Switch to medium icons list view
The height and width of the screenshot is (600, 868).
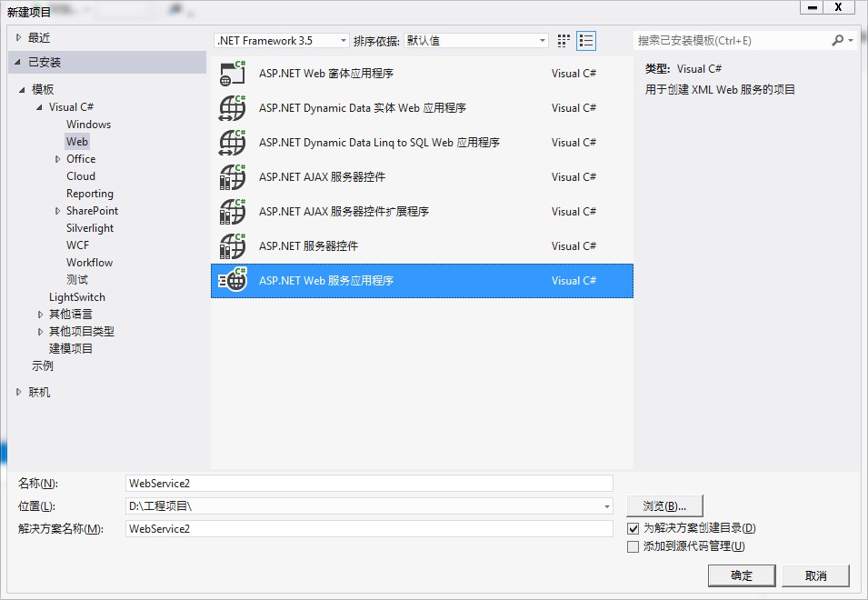tap(586, 40)
